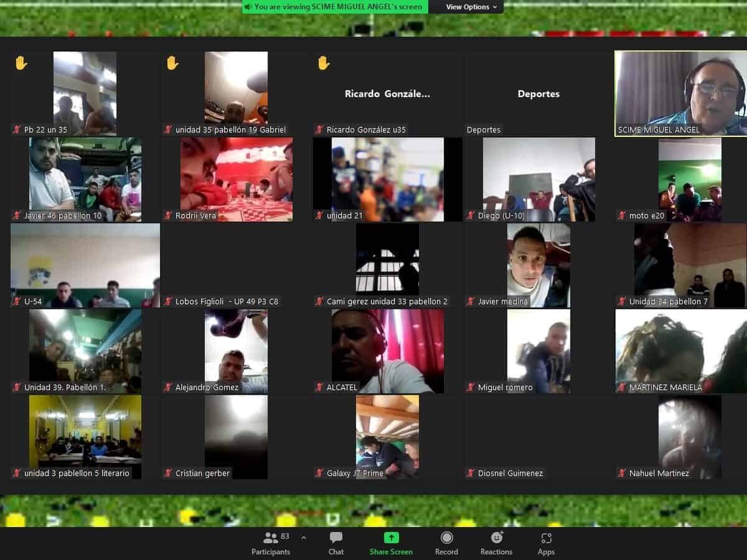Select Alejandro Gomez's video tile
The height and width of the screenshot is (560, 747).
pos(237,351)
